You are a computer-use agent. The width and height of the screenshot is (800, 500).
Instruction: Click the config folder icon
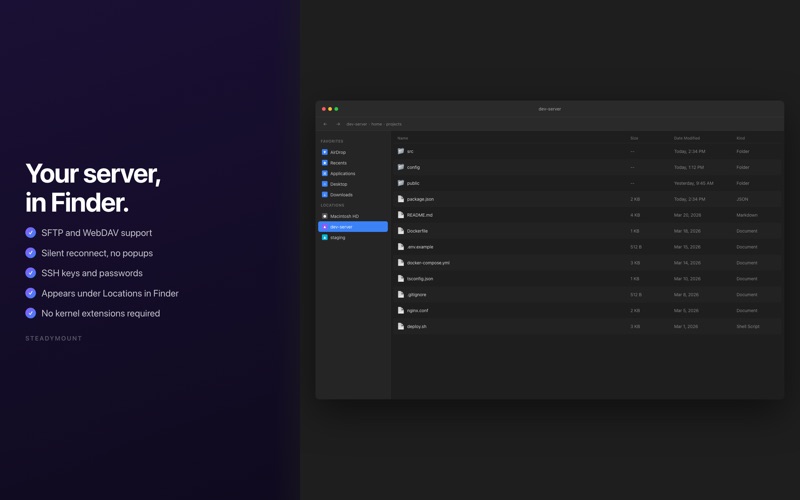click(401, 167)
